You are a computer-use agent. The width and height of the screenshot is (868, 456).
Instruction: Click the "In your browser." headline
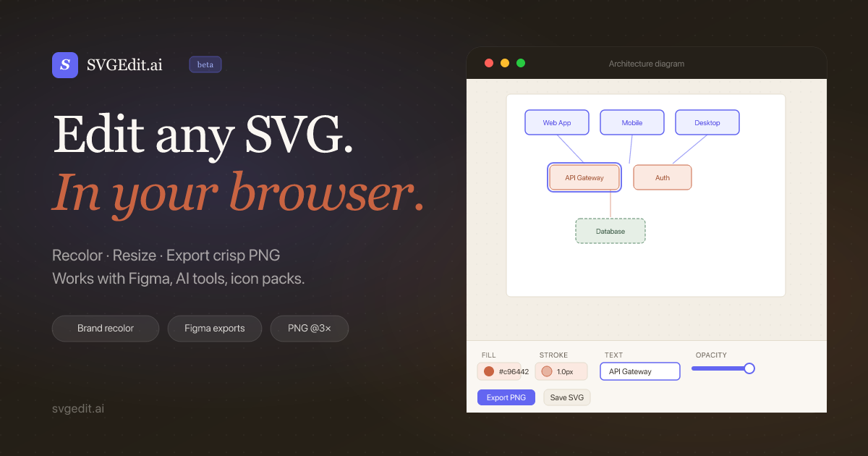pyautogui.click(x=238, y=193)
